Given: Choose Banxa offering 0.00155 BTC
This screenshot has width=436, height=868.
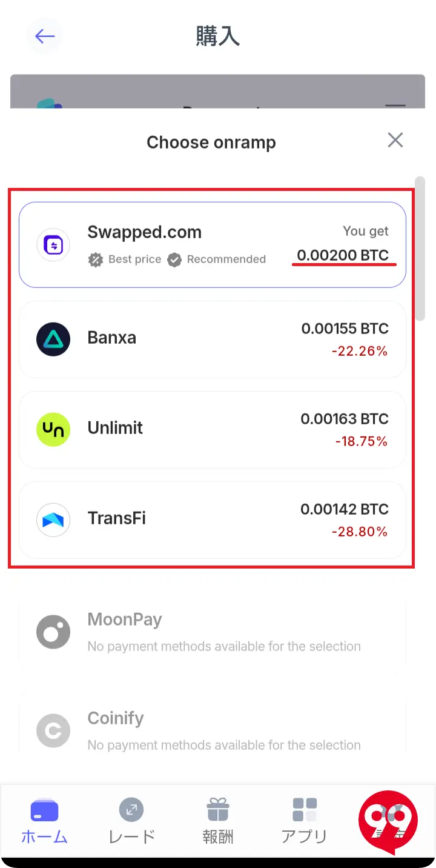Looking at the screenshot, I should 212,338.
